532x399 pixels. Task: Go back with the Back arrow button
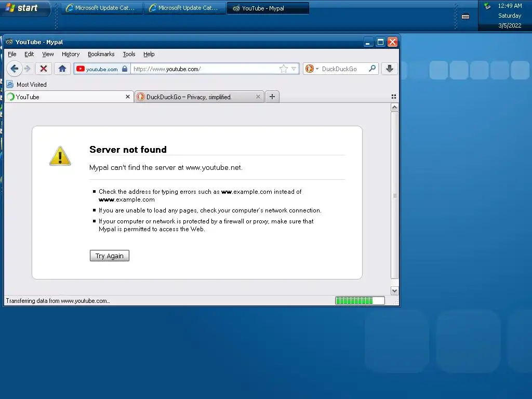tap(14, 69)
